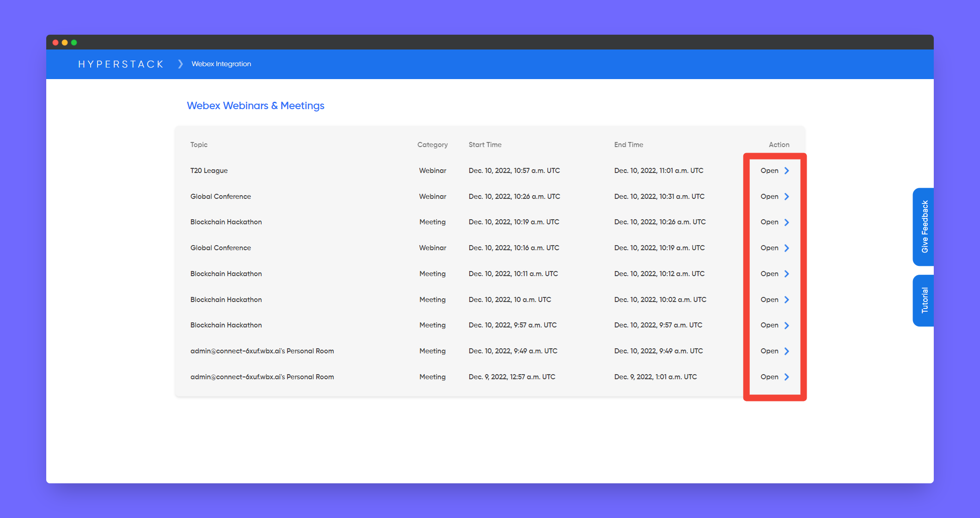Click chevron arrow next to 10:26 a.m. Global Conference
Viewport: 980px width, 518px height.
click(x=786, y=197)
